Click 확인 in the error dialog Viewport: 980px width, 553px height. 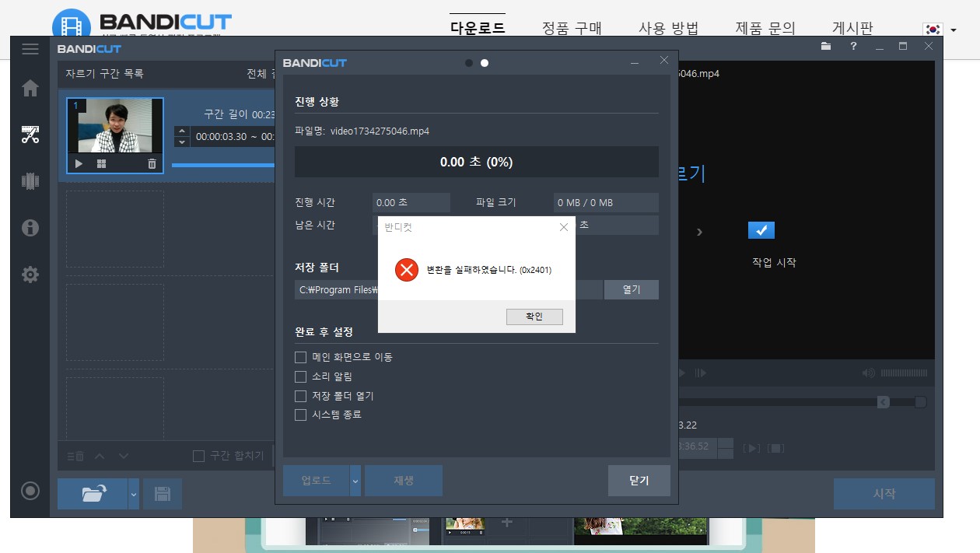(x=534, y=317)
